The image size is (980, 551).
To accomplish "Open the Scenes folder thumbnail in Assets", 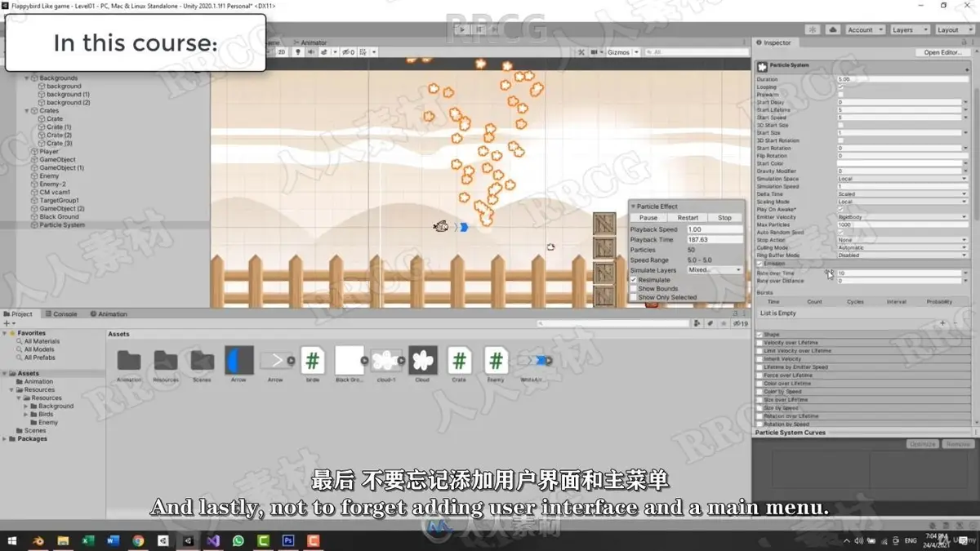I will coord(203,361).
